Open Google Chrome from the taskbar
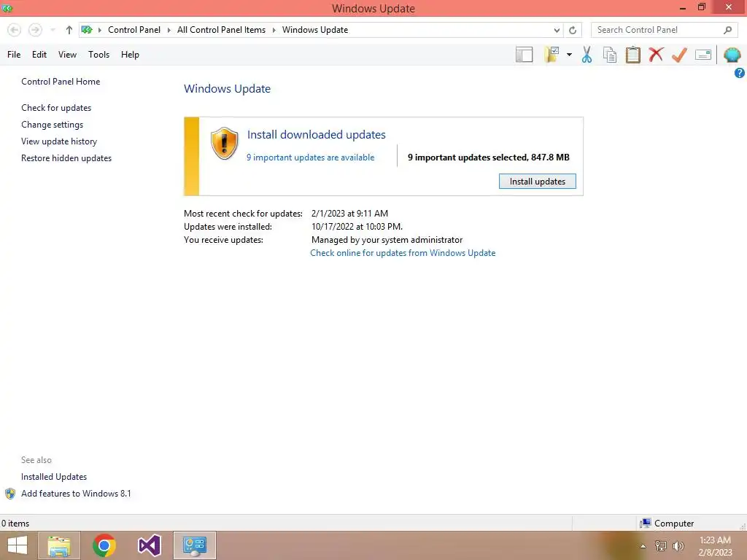Viewport: 747px width, 560px height. [104, 545]
